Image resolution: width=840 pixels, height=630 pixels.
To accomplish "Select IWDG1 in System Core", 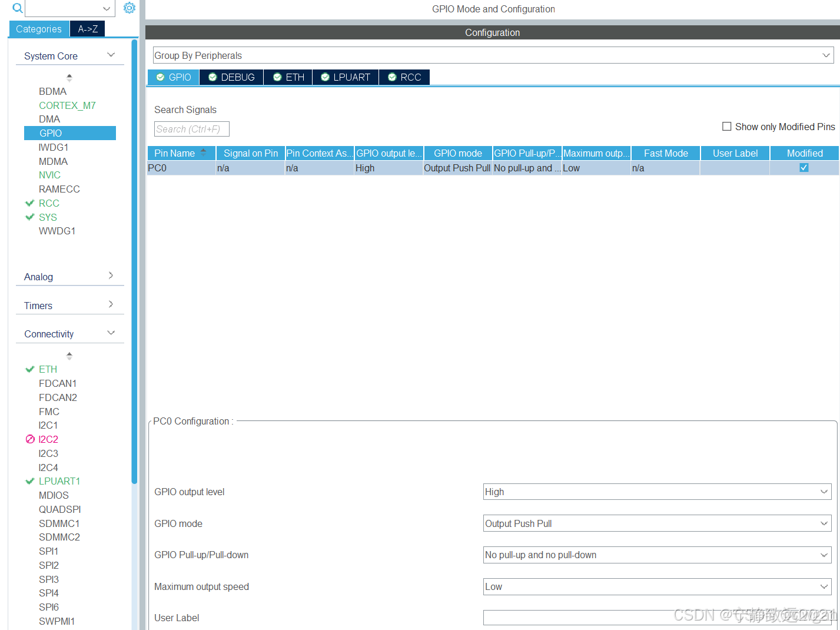I will tap(54, 147).
